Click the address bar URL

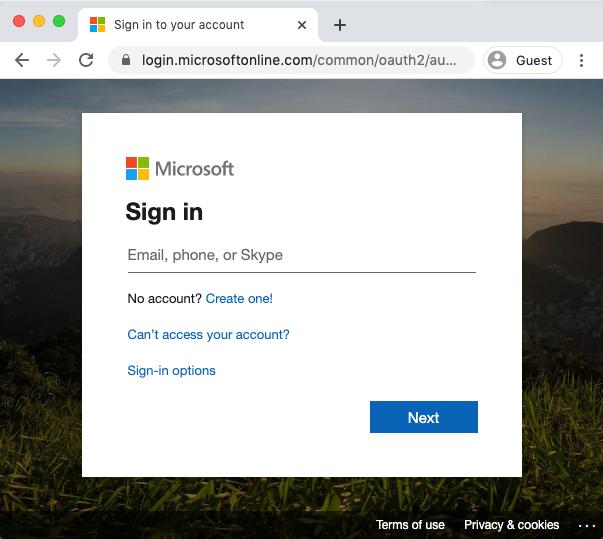point(300,60)
